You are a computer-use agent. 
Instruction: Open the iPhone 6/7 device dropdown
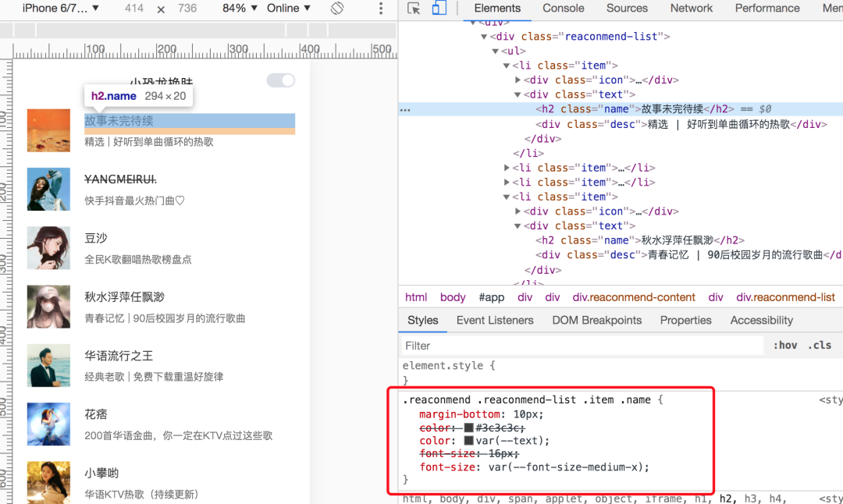[60, 8]
